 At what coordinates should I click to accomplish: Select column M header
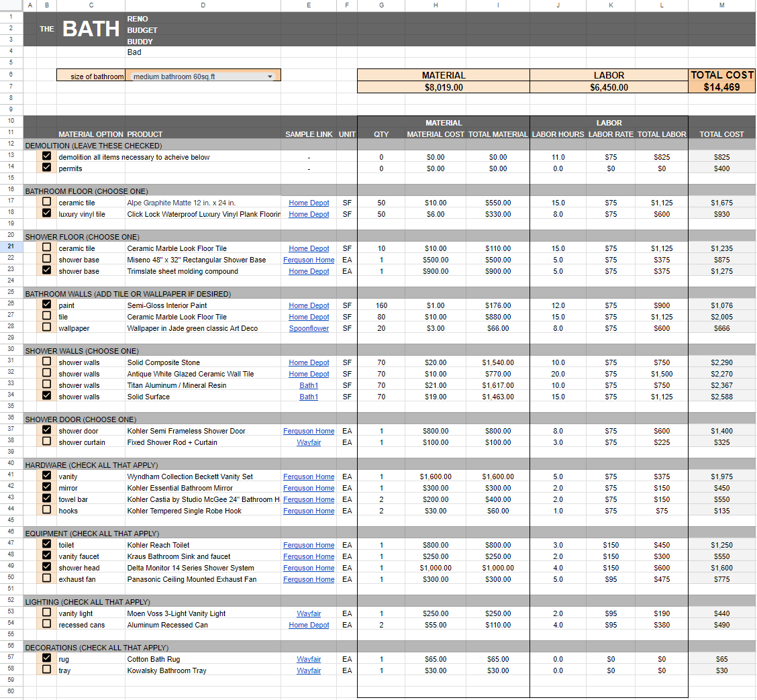coord(721,5)
